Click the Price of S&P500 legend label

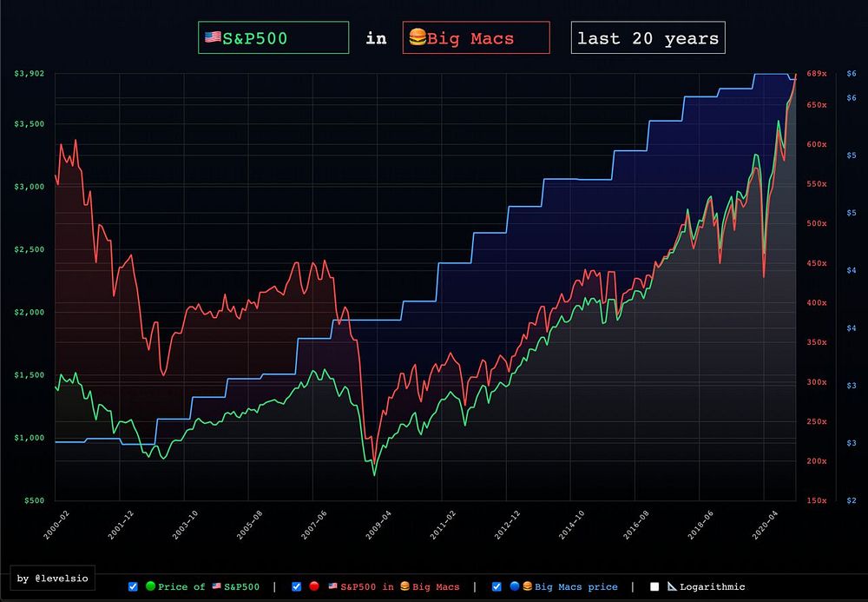(x=208, y=586)
